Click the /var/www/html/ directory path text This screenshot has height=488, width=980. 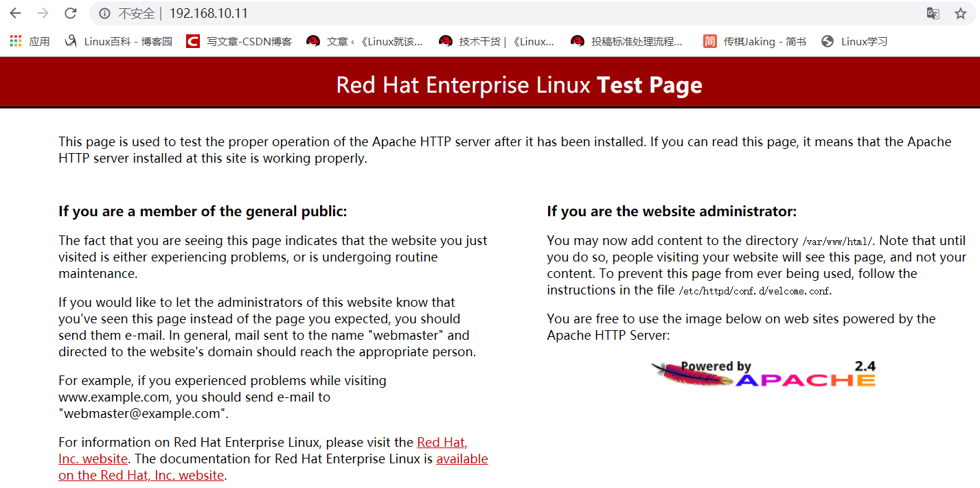tap(837, 242)
